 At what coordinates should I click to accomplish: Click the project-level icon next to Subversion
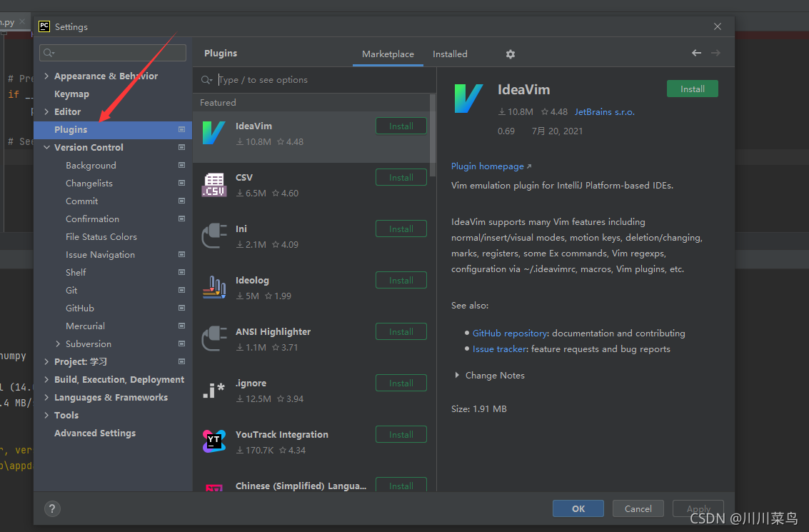coord(181,343)
